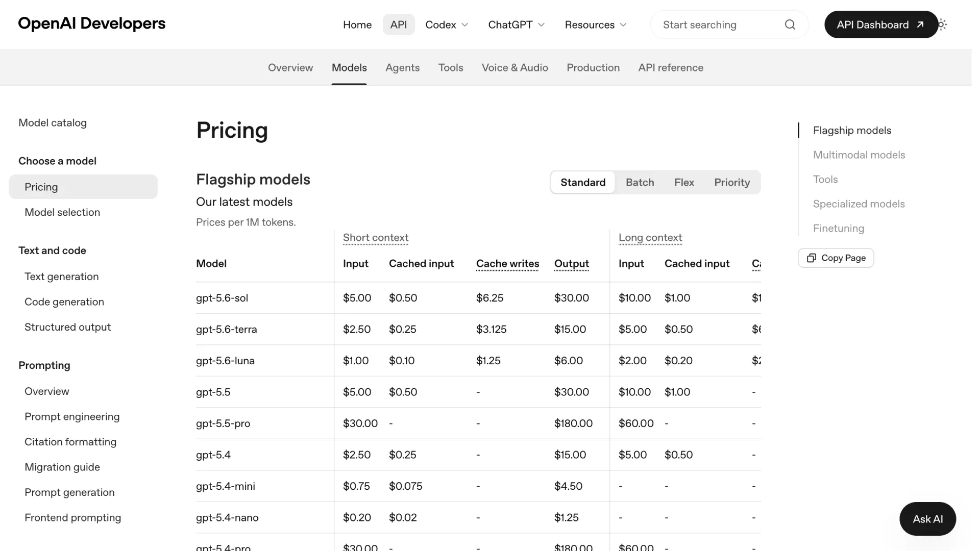Open the Production tab
The height and width of the screenshot is (551, 980).
pyautogui.click(x=593, y=67)
